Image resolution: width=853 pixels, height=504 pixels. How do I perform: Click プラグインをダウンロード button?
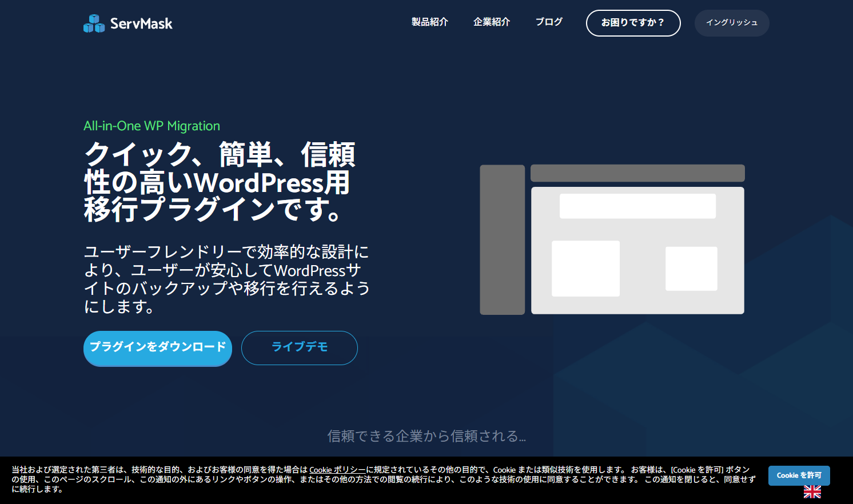[158, 348]
